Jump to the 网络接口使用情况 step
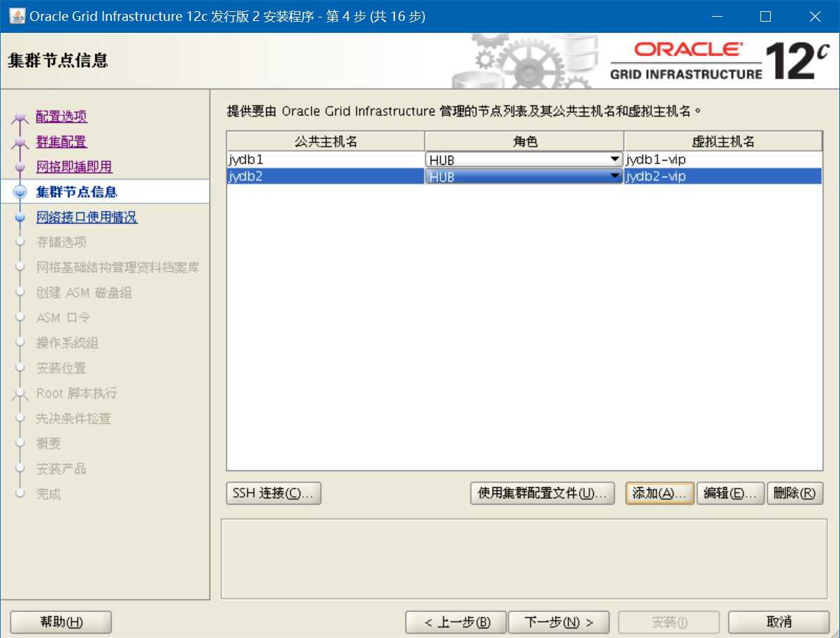 click(x=87, y=217)
